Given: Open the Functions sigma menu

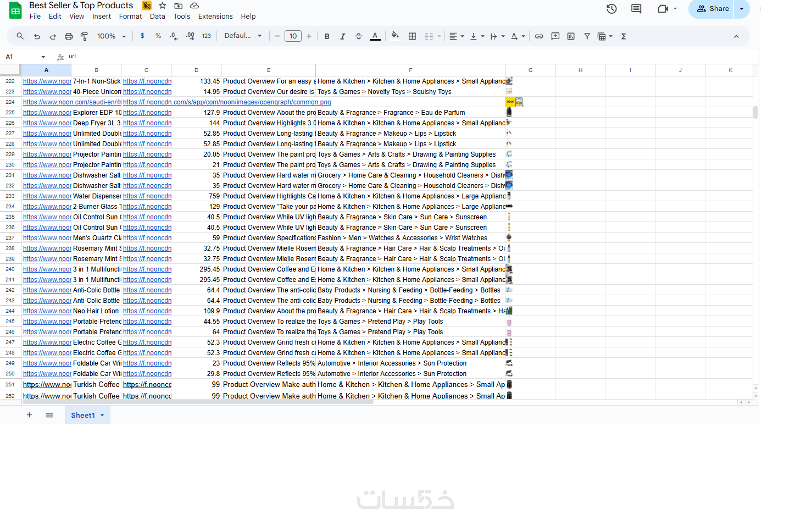Looking at the screenshot, I should pos(624,36).
